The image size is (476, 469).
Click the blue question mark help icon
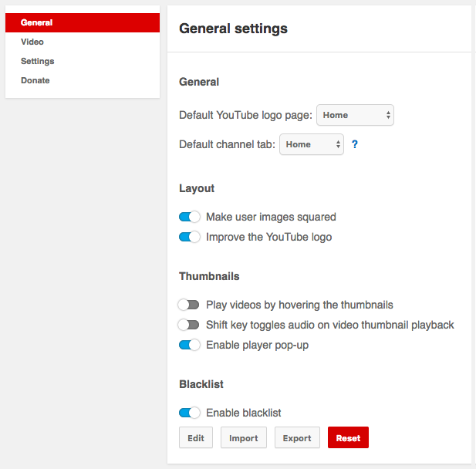point(355,144)
